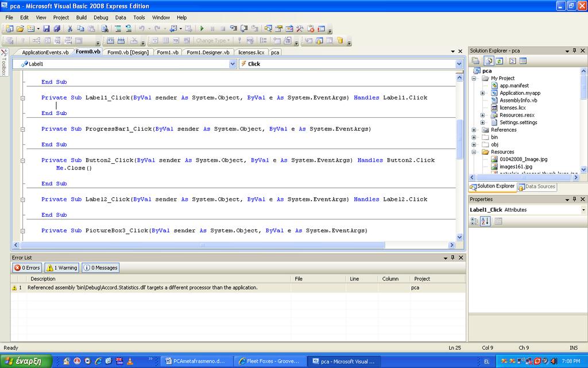The width and height of the screenshot is (588, 368).
Task: Switch to ApplicationEvents.vb tab
Action: click(x=45, y=52)
